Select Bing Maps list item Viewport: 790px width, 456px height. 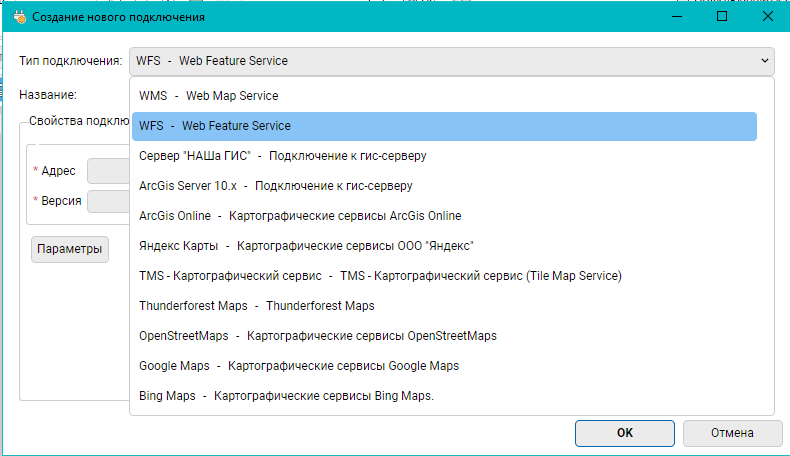coord(286,396)
